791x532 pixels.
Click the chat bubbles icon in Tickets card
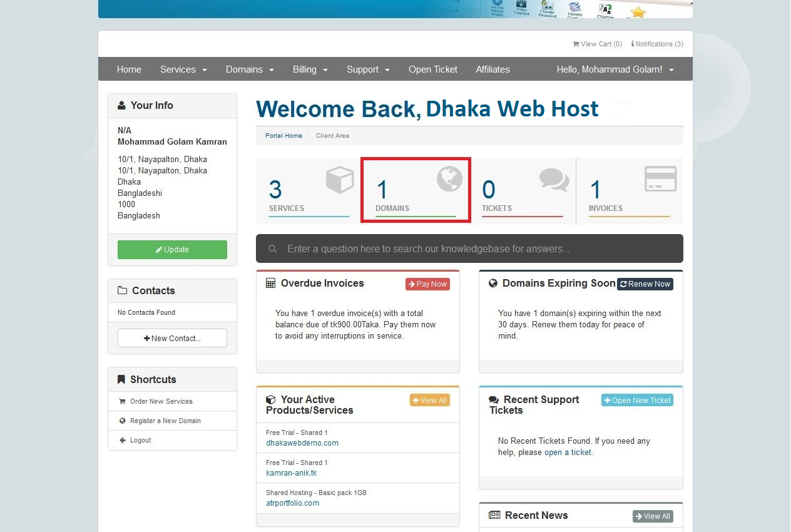(554, 180)
